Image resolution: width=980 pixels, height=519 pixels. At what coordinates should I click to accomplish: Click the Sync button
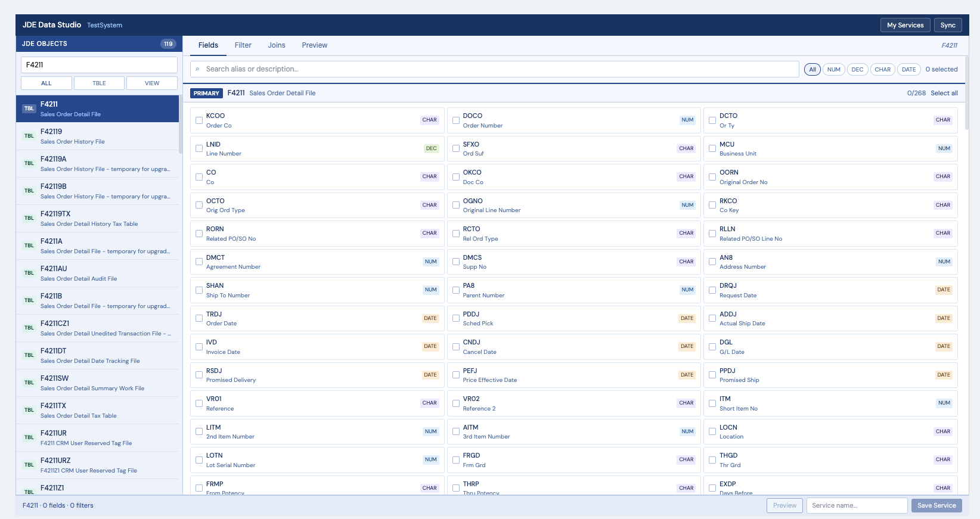948,25
